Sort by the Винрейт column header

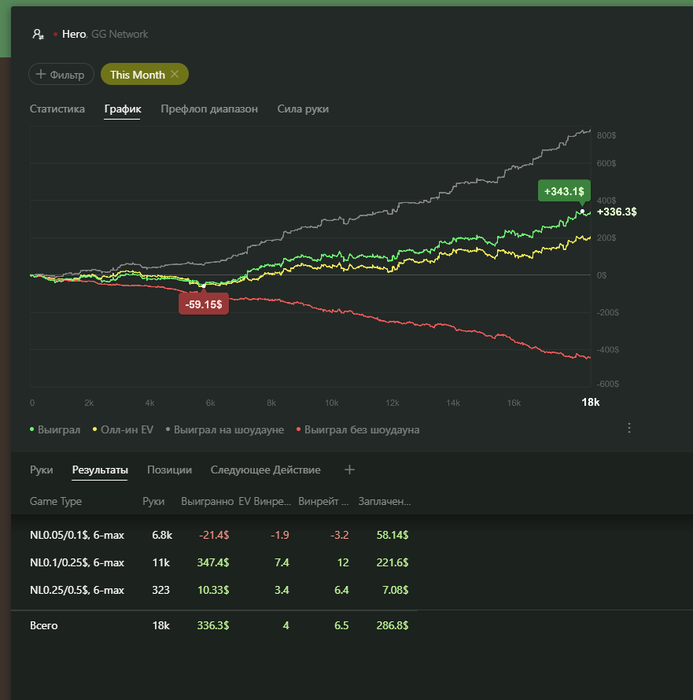(x=323, y=501)
